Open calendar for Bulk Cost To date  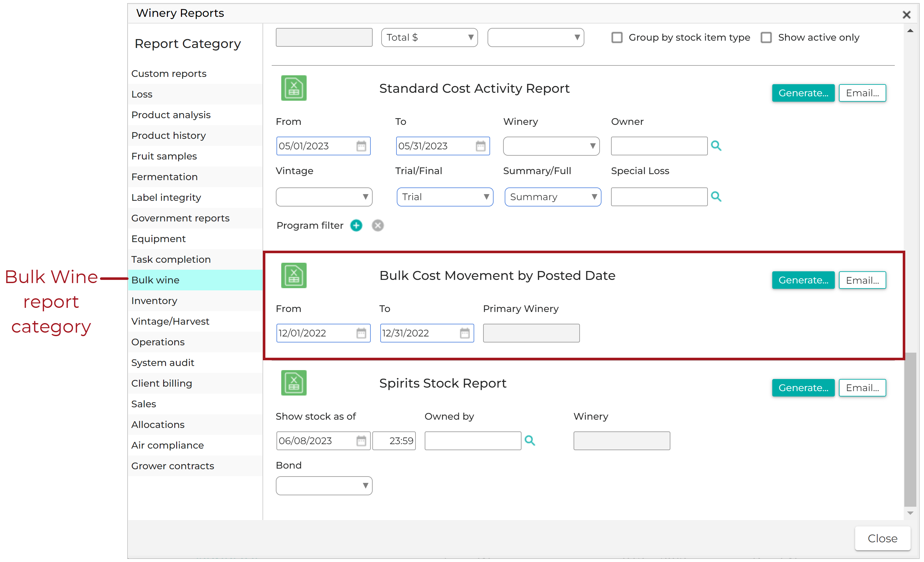465,333
